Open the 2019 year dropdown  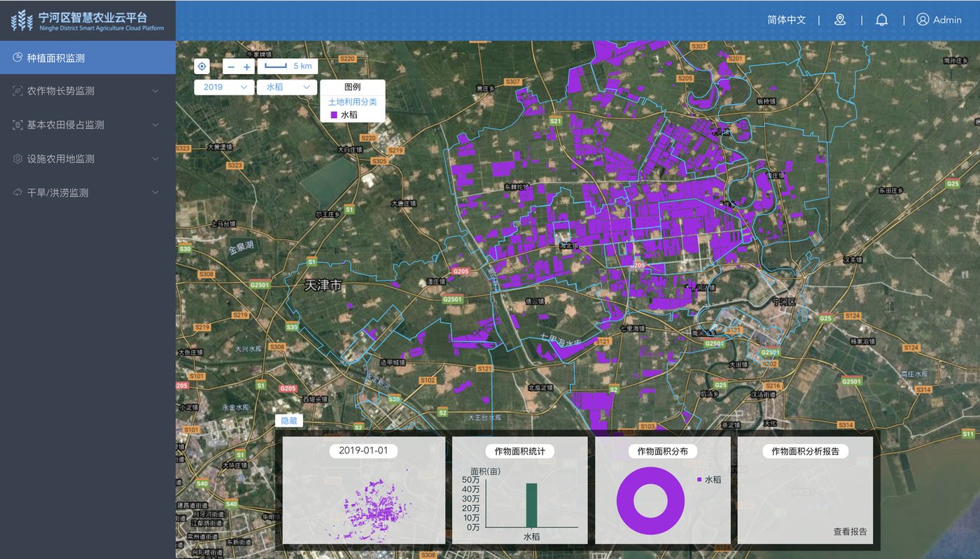pyautogui.click(x=224, y=87)
